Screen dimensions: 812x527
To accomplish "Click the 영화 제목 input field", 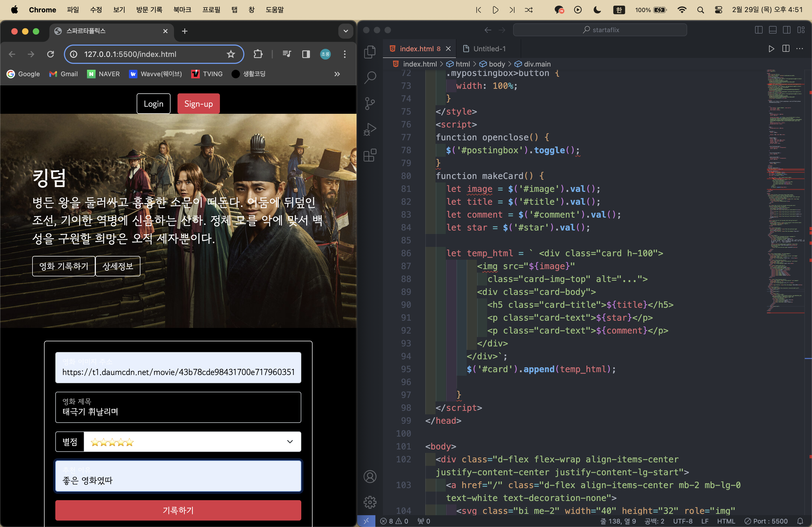I will 178,407.
